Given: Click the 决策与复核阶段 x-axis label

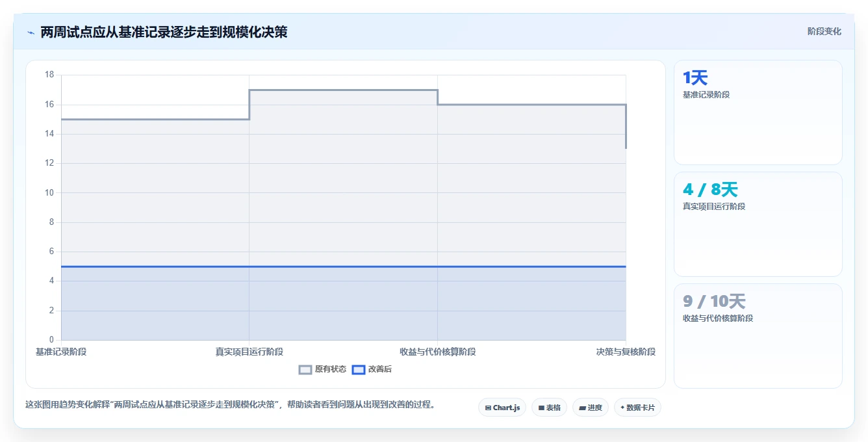Looking at the screenshot, I should [626, 352].
